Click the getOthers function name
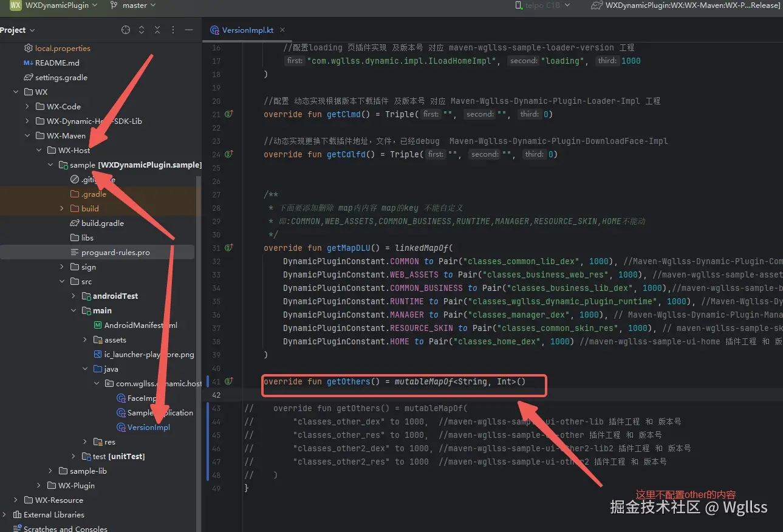 [348, 381]
